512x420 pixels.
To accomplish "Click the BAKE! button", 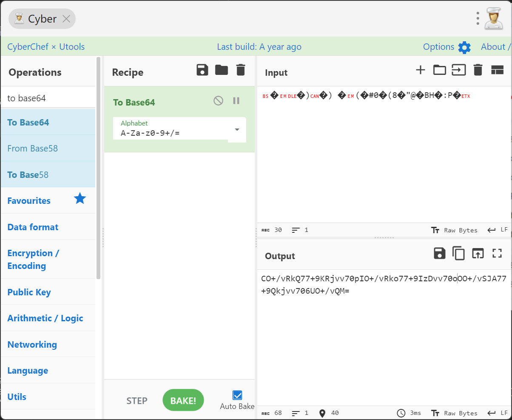I will click(183, 400).
